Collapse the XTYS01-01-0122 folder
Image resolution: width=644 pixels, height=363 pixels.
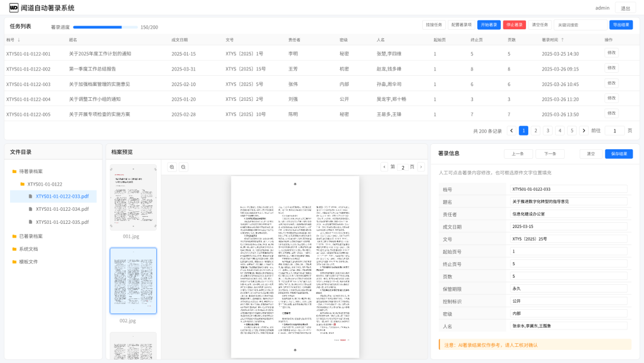(x=44, y=184)
